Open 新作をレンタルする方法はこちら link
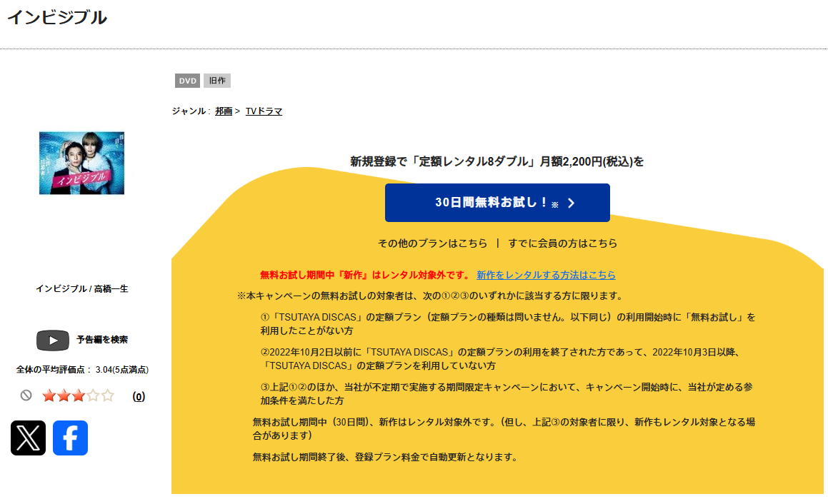828x504 pixels. pyautogui.click(x=546, y=275)
